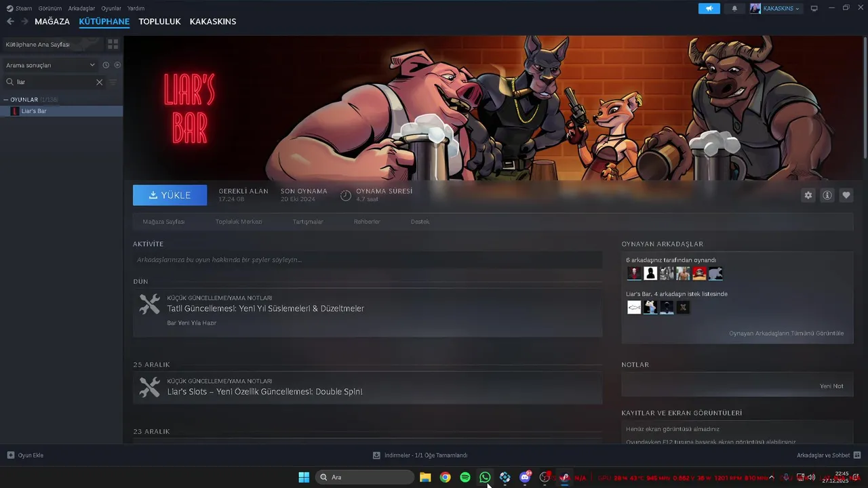Create a Yeni Not
This screenshot has height=488, width=868.
click(831, 386)
